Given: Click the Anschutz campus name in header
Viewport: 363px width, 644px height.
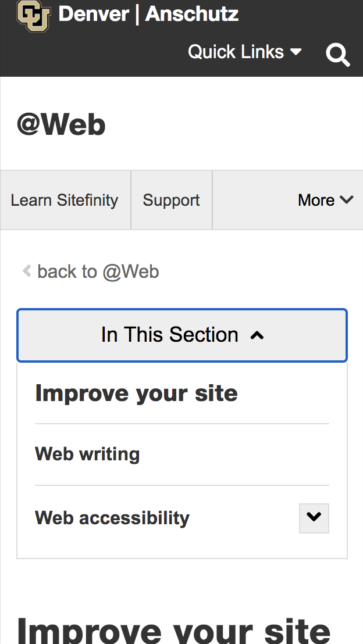Looking at the screenshot, I should tap(192, 14).
